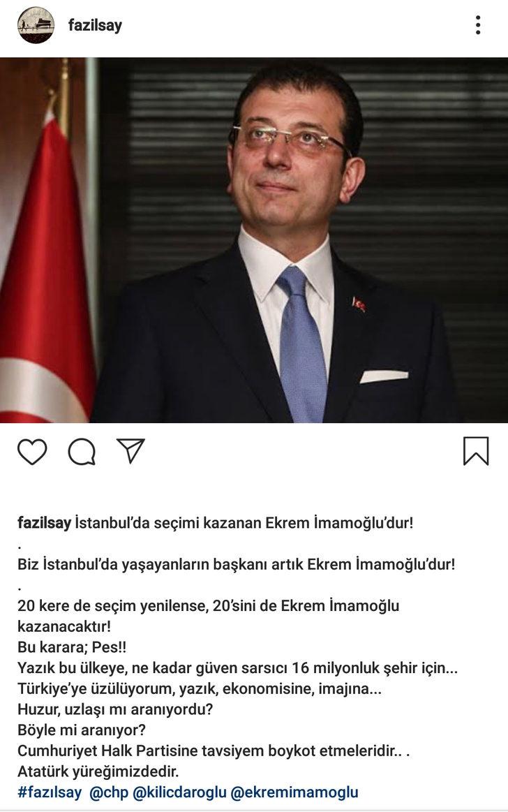Open the #fazılsay hashtag
The height and width of the screenshot is (812, 508).
[50, 792]
